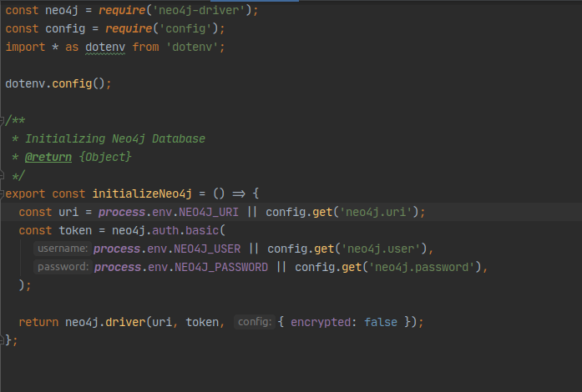Click the 'config' string in the second require

(185, 28)
